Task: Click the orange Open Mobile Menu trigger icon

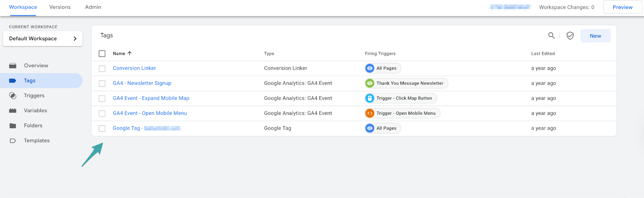Action: click(369, 113)
